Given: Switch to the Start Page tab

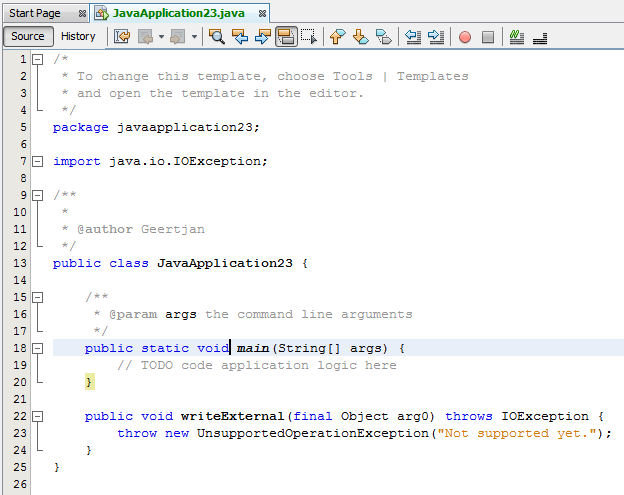Looking at the screenshot, I should click(35, 13).
